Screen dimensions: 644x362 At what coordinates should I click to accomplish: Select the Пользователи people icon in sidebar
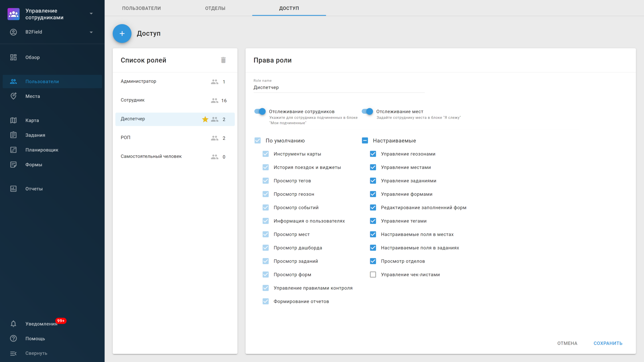coord(13,81)
